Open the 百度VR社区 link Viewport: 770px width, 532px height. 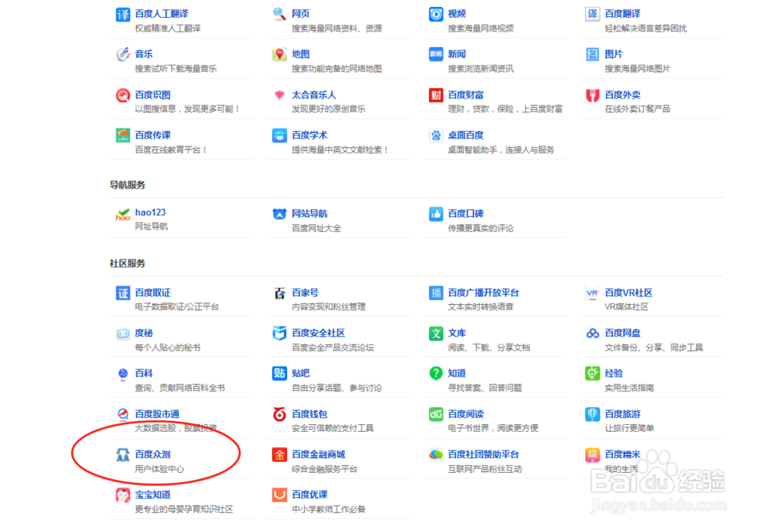[628, 293]
